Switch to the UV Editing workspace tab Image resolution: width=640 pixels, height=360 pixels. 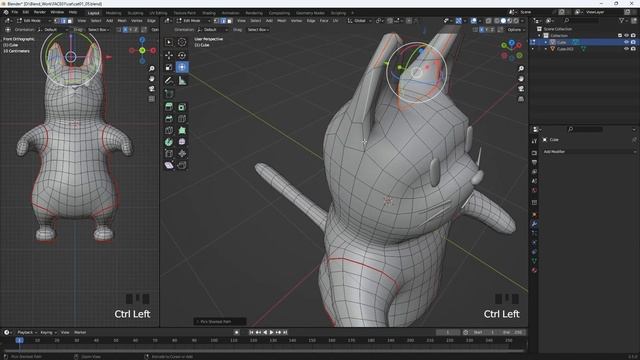pos(158,13)
